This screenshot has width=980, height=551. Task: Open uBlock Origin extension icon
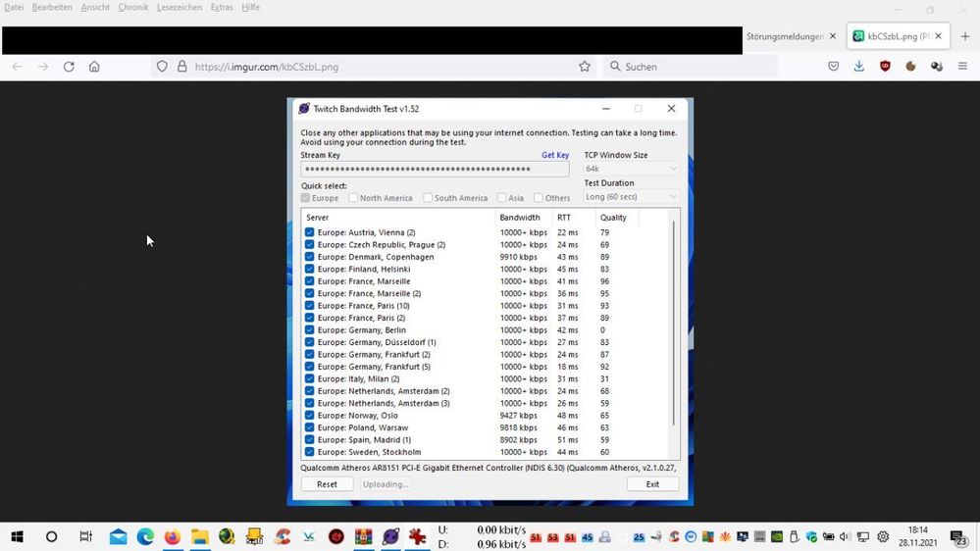(885, 67)
